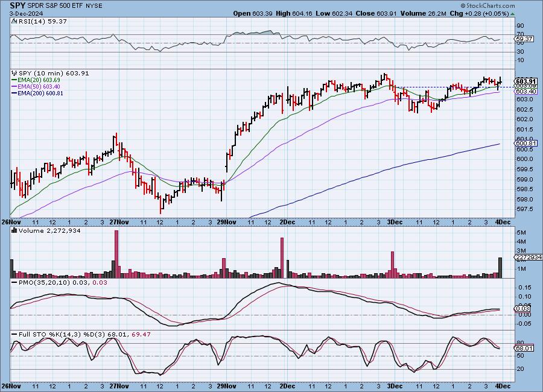Click the EMA(20) 603.69 legend text
543x392 pixels.
[x=39, y=80]
